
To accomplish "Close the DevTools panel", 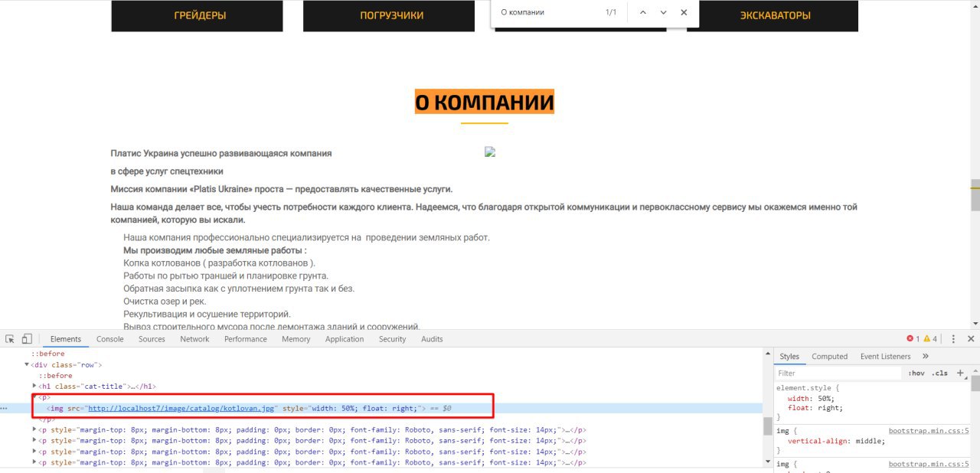I will pyautogui.click(x=971, y=339).
